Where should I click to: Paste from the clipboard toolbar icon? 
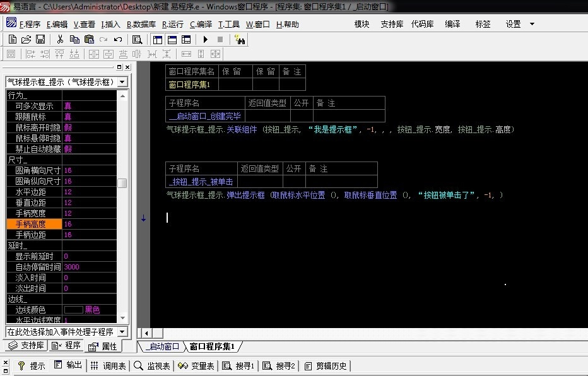tap(89, 39)
